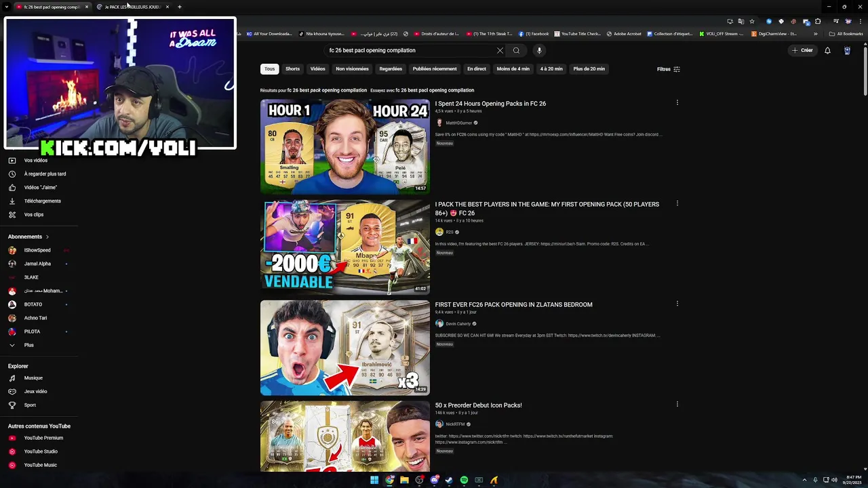Open the Preorder Debut Icon Packs thumbnail
This screenshot has height=488, width=868.
pyautogui.click(x=345, y=436)
